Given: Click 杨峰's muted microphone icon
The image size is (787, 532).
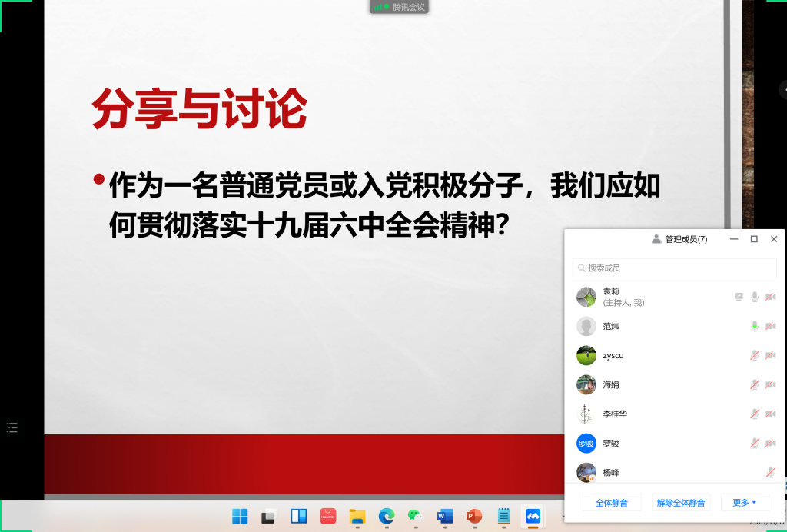Looking at the screenshot, I should coord(770,472).
